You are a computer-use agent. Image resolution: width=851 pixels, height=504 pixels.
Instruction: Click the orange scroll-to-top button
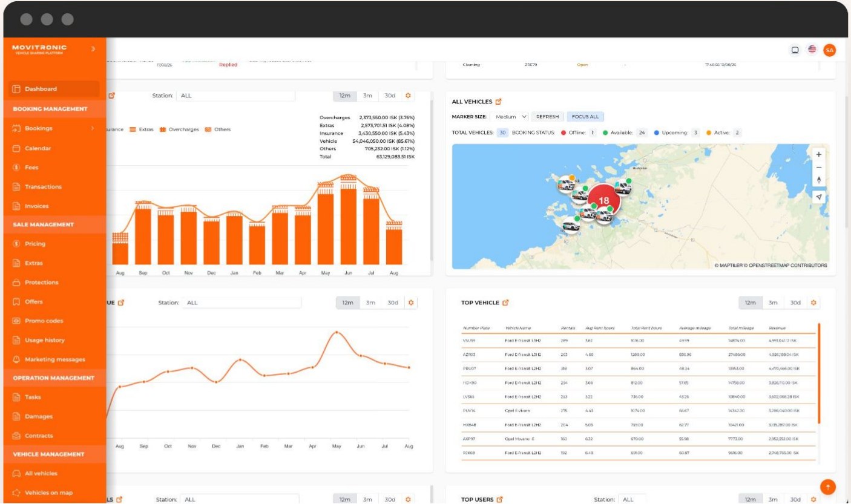point(827,486)
